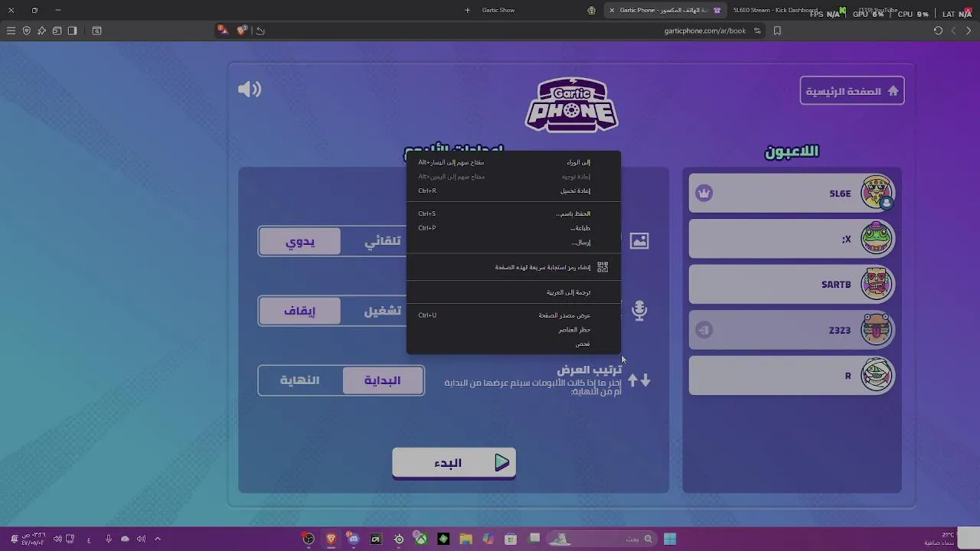980x551 pixels.
Task: Choose إلى الوراء (Back) in the context menu
Action: (513, 162)
